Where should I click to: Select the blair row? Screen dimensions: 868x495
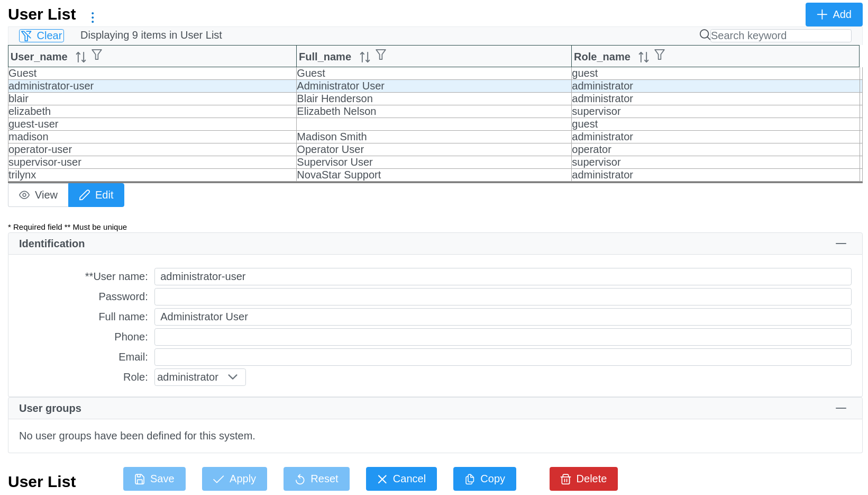coord(435,98)
